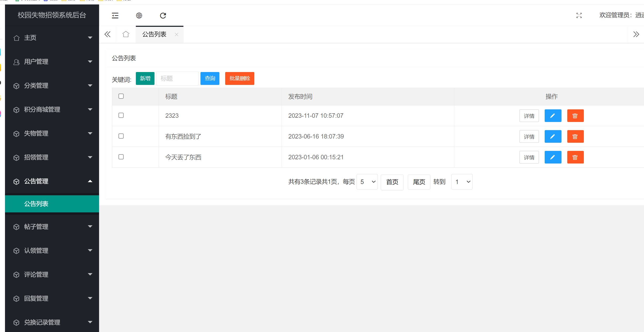Click the globe language icon in toolbar

click(x=139, y=16)
